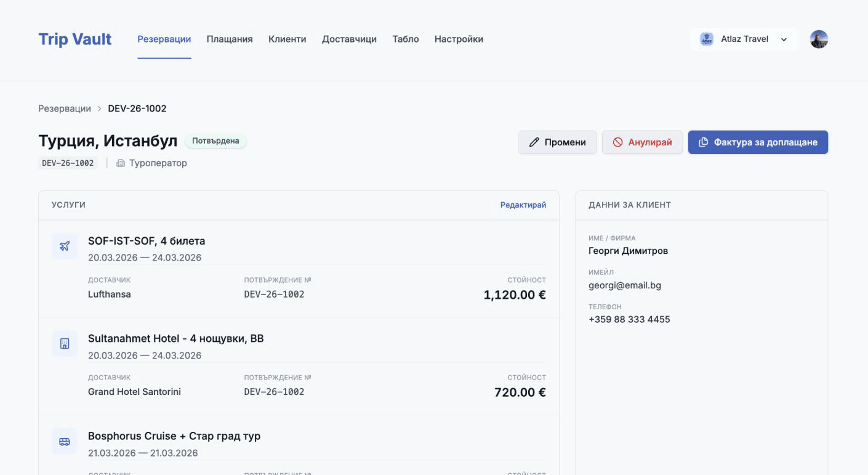Click Фактура за доплащане button
This screenshot has height=475, width=868.
pyautogui.click(x=758, y=142)
